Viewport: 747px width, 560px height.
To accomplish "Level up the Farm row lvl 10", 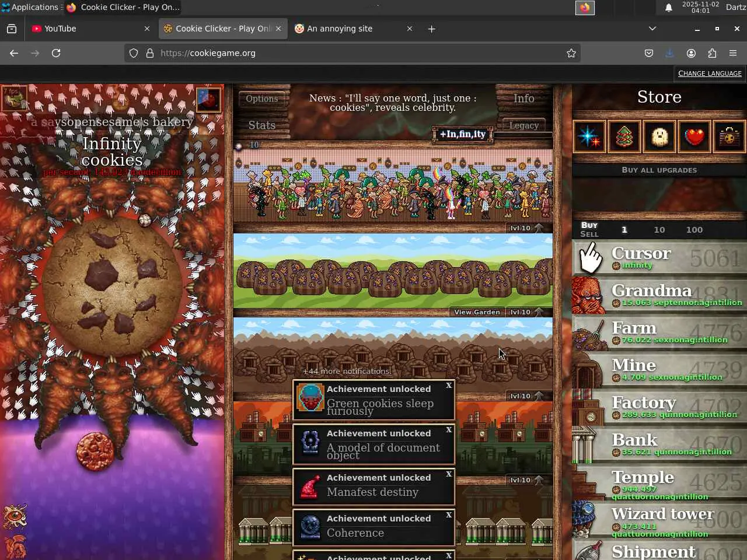I will pos(527,312).
